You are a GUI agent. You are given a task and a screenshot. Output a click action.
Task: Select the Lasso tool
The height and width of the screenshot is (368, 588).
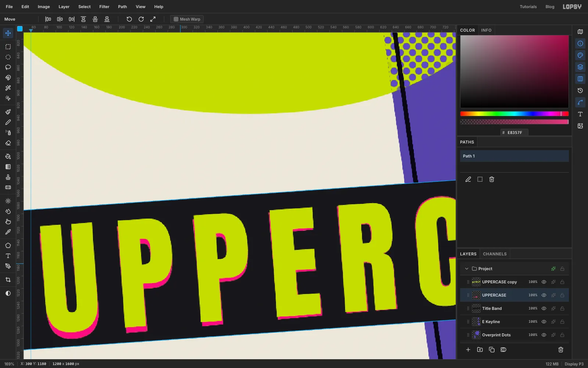click(8, 67)
